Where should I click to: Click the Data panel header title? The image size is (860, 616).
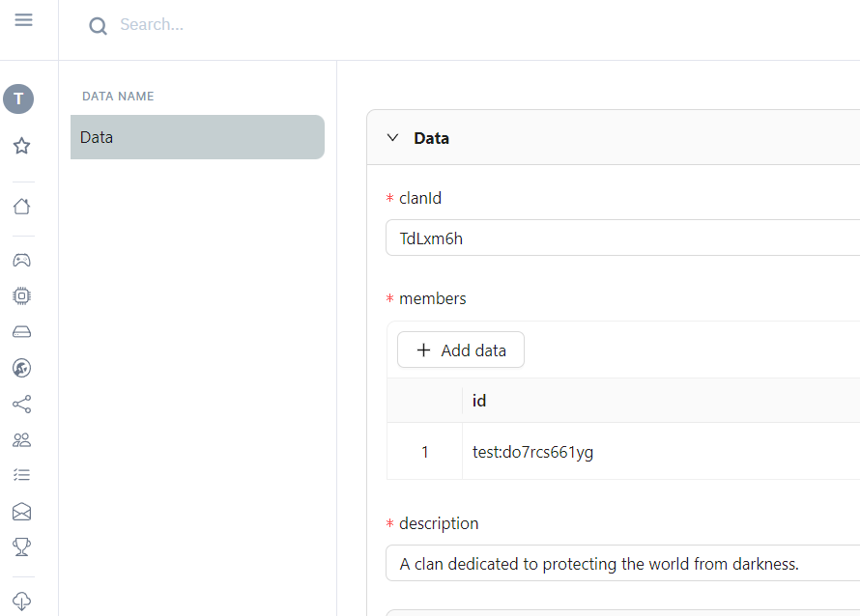tap(431, 138)
